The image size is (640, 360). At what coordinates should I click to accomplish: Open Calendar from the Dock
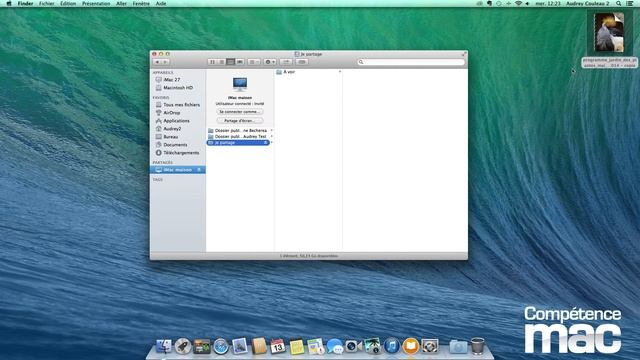point(278,346)
